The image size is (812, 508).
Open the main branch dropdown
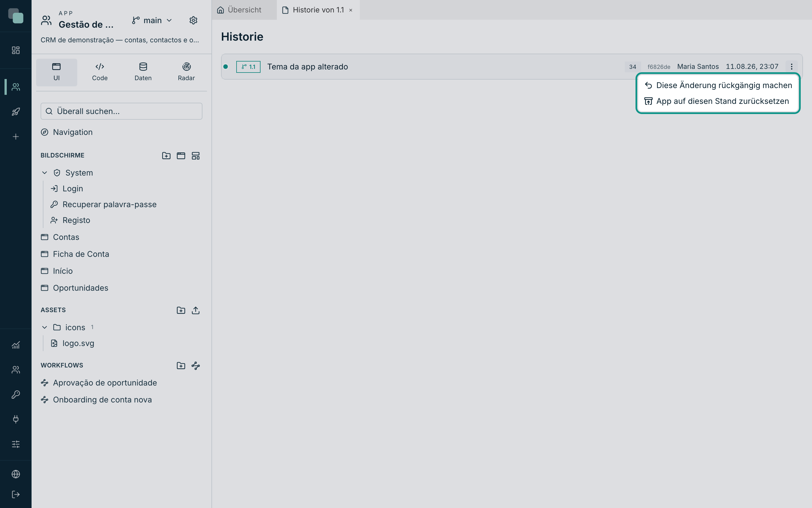(x=152, y=21)
